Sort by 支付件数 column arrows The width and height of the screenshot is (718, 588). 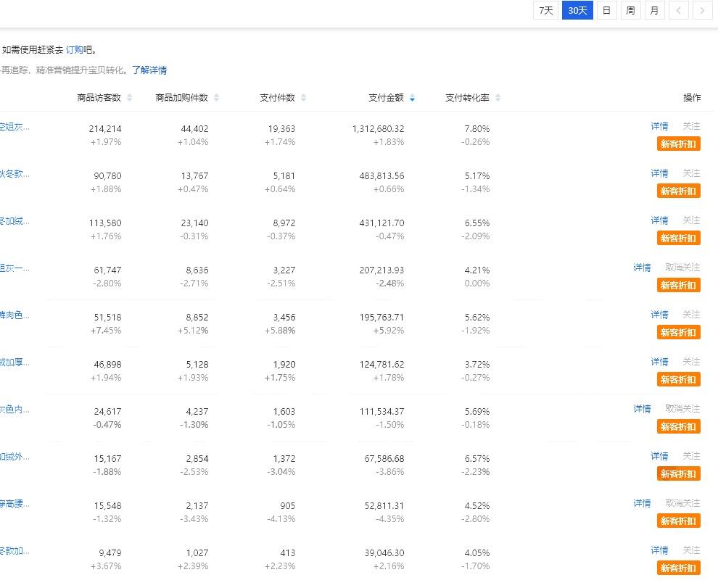pos(304,98)
